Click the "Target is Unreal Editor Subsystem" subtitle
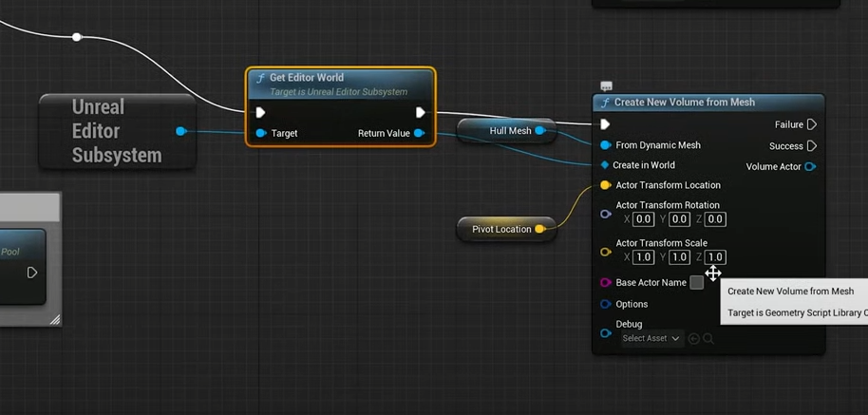This screenshot has height=415, width=868. click(339, 92)
